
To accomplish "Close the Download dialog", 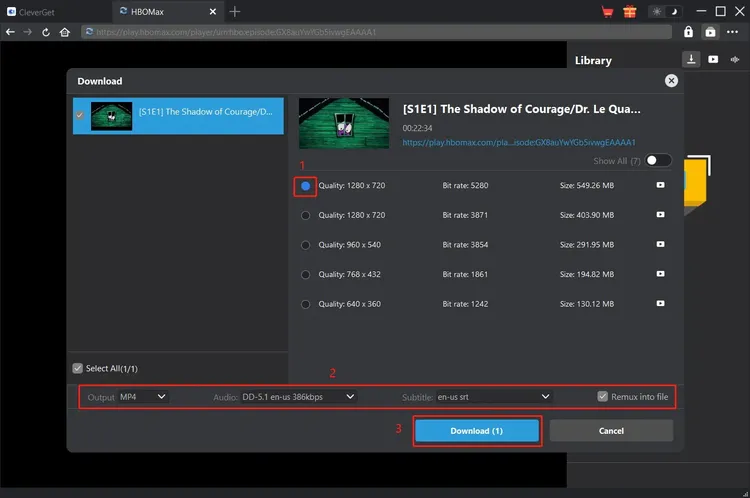I will click(x=671, y=81).
